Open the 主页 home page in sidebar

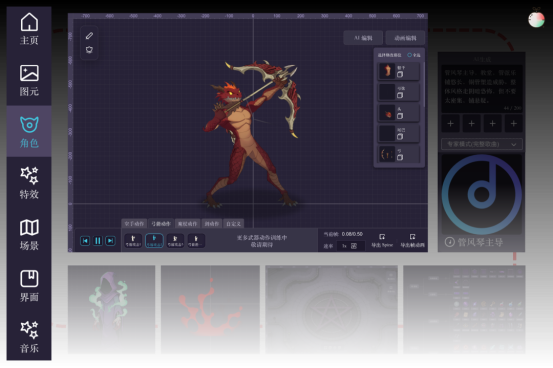[x=29, y=29]
